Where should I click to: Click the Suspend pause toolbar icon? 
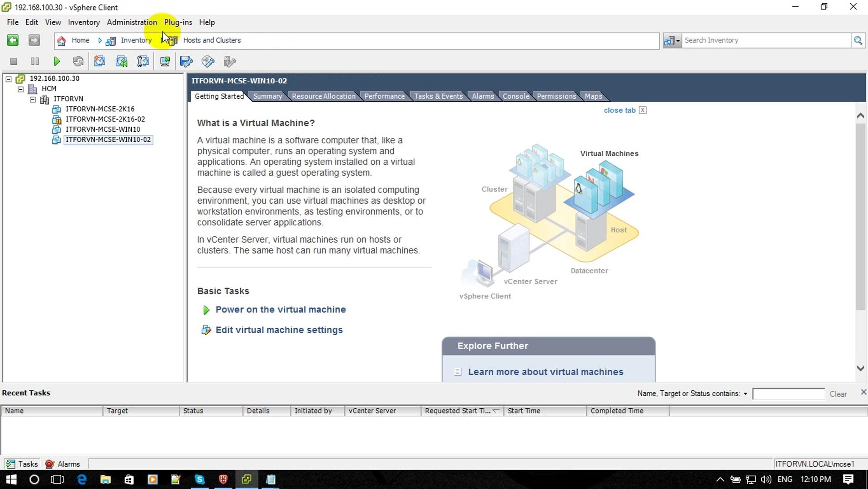tap(35, 61)
